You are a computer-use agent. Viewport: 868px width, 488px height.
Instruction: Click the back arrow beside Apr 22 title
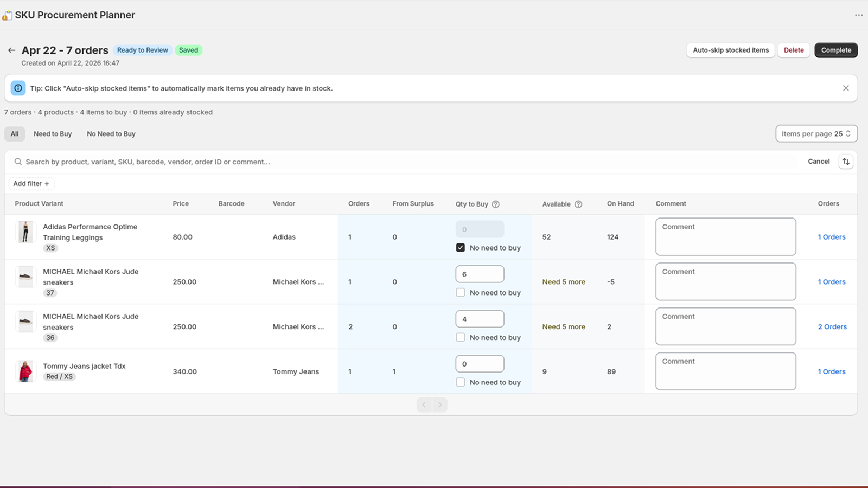pyautogui.click(x=11, y=50)
